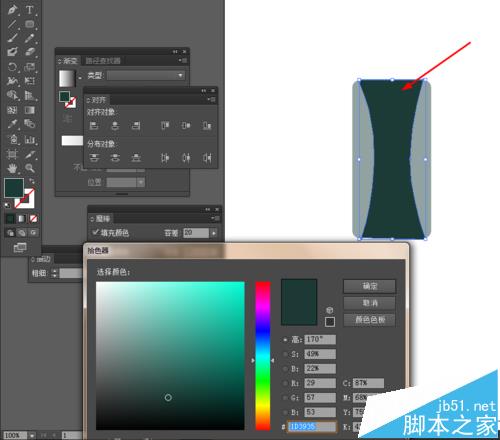Open zoom level dropdown next to 100%
500x440 pixels.
click(x=32, y=435)
